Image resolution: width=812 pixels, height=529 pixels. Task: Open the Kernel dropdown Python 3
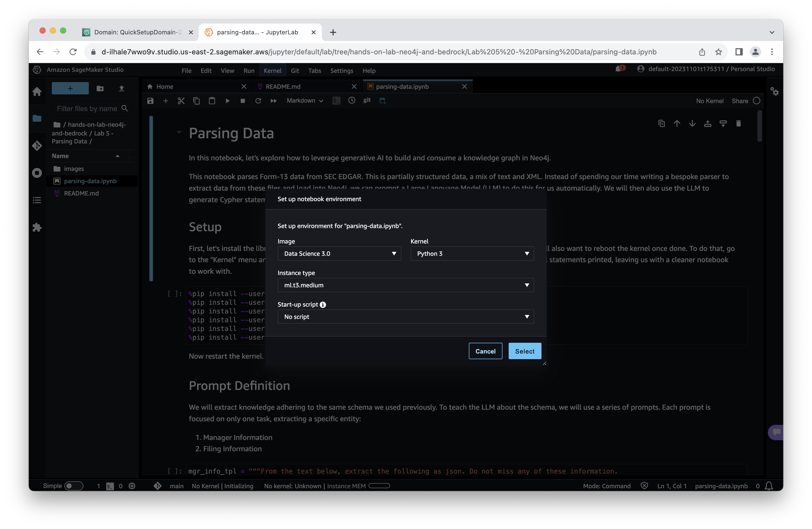[x=472, y=253]
